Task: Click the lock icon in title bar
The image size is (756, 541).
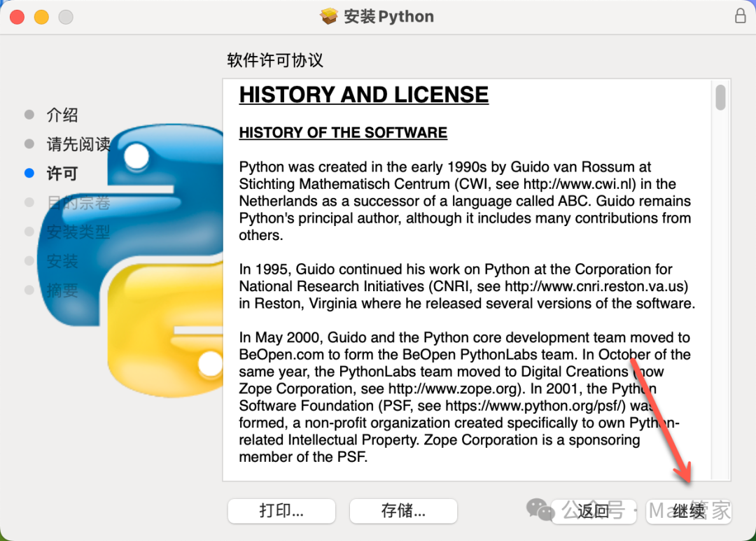Action: pyautogui.click(x=740, y=16)
